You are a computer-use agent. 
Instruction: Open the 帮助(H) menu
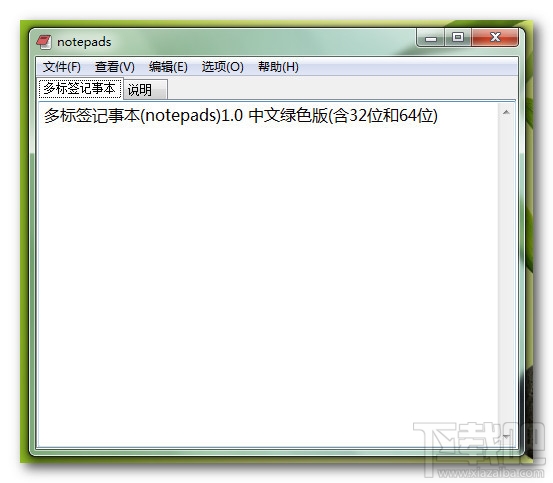click(278, 67)
